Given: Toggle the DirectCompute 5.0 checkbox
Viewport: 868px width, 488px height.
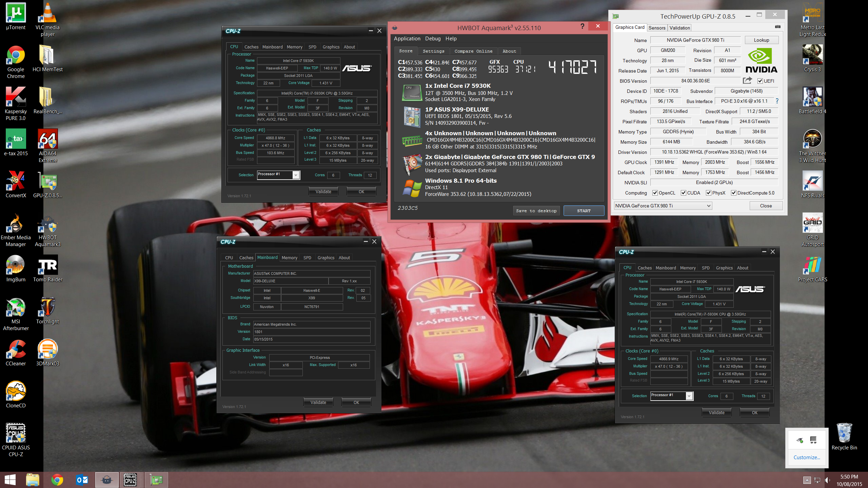Looking at the screenshot, I should (734, 193).
